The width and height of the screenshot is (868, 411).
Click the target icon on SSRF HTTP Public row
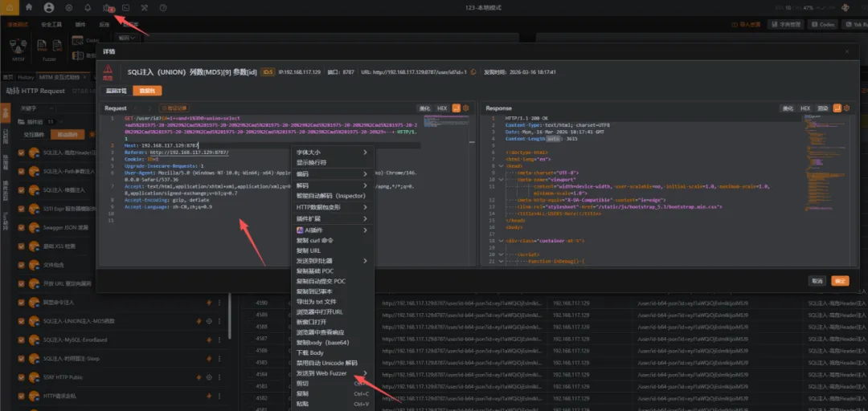209,377
